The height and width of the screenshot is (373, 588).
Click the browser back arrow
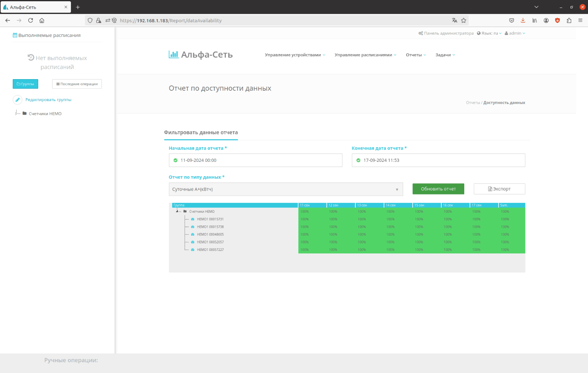coord(8,20)
